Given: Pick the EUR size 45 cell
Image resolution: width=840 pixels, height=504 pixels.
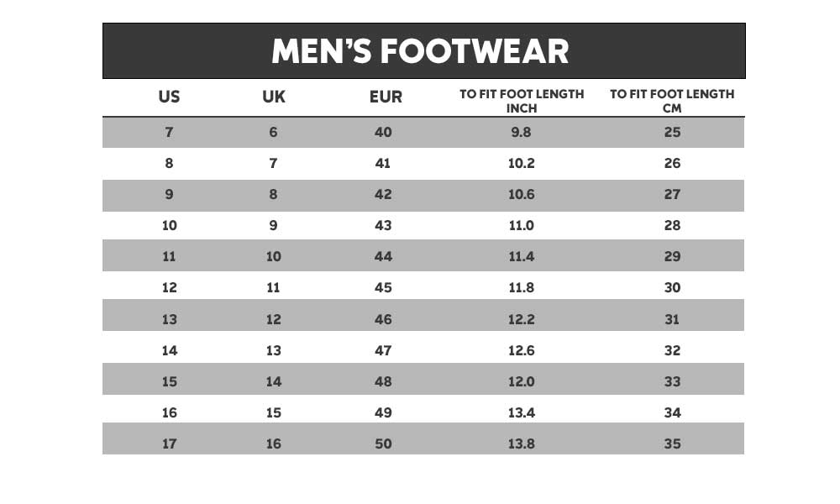Looking at the screenshot, I should (x=383, y=287).
